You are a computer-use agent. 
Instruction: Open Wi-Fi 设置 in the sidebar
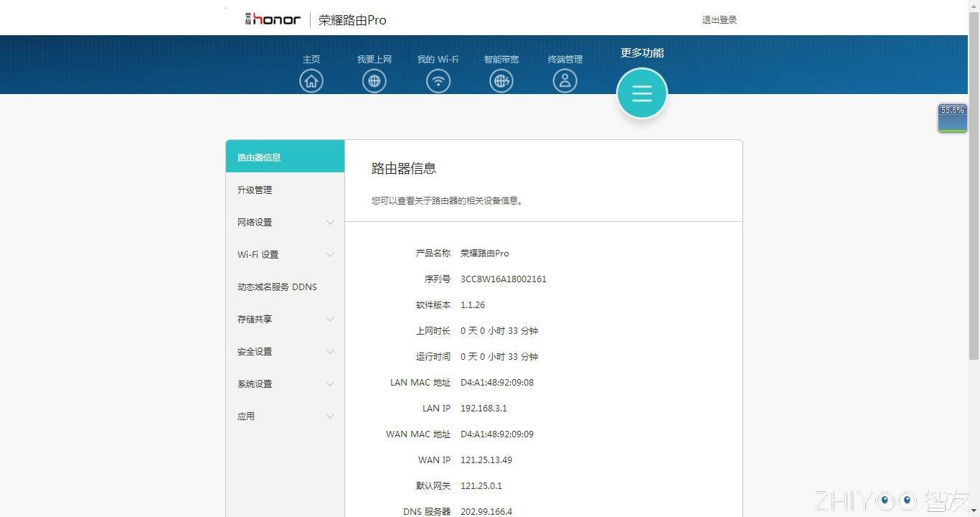pyautogui.click(x=285, y=254)
